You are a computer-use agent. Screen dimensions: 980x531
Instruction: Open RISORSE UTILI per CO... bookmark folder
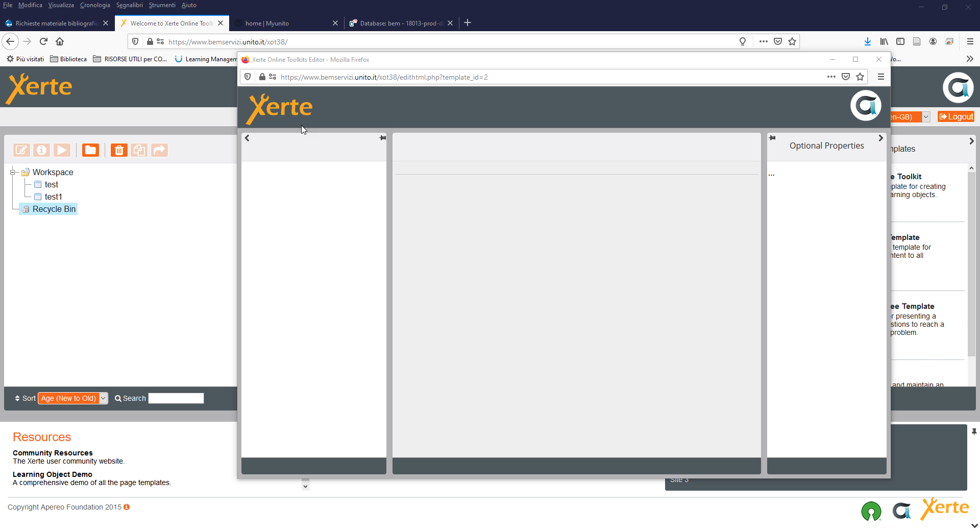pos(130,59)
